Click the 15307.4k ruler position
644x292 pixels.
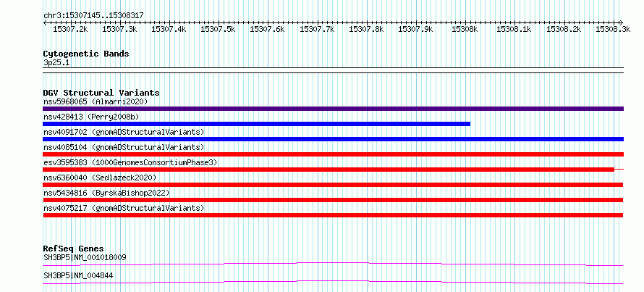point(169,29)
